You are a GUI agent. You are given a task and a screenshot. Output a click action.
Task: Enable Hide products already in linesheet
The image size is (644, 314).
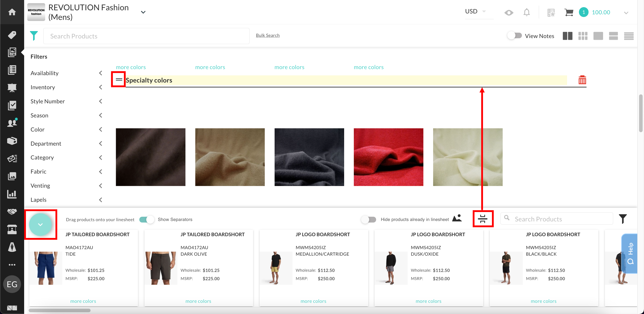click(369, 219)
